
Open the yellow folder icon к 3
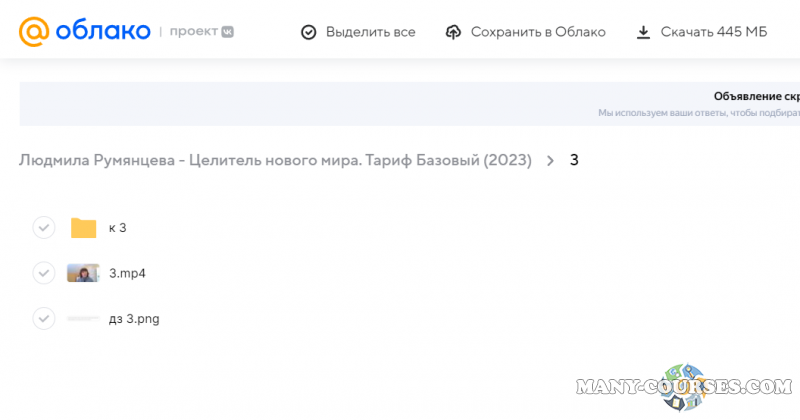point(83,228)
